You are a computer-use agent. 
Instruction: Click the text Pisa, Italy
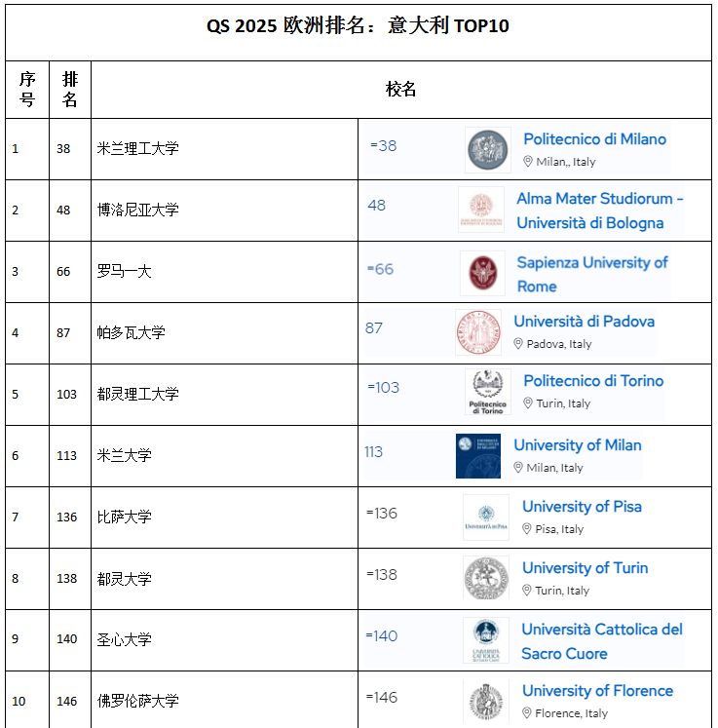tap(559, 529)
